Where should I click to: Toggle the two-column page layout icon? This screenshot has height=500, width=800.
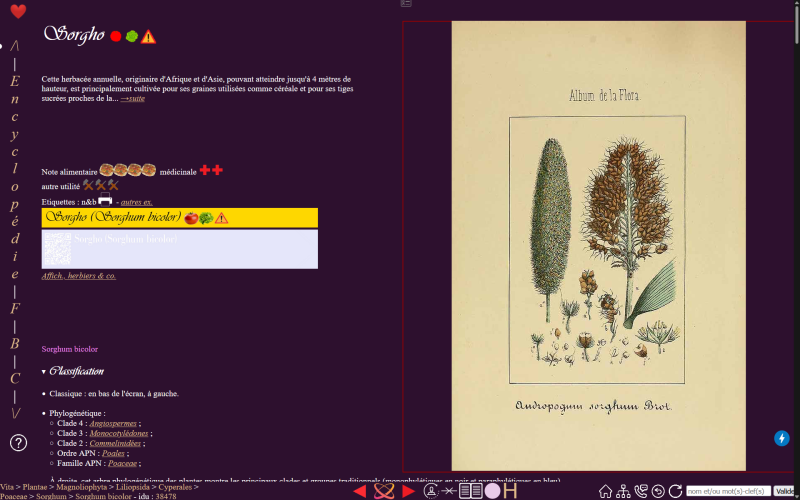click(x=471, y=491)
